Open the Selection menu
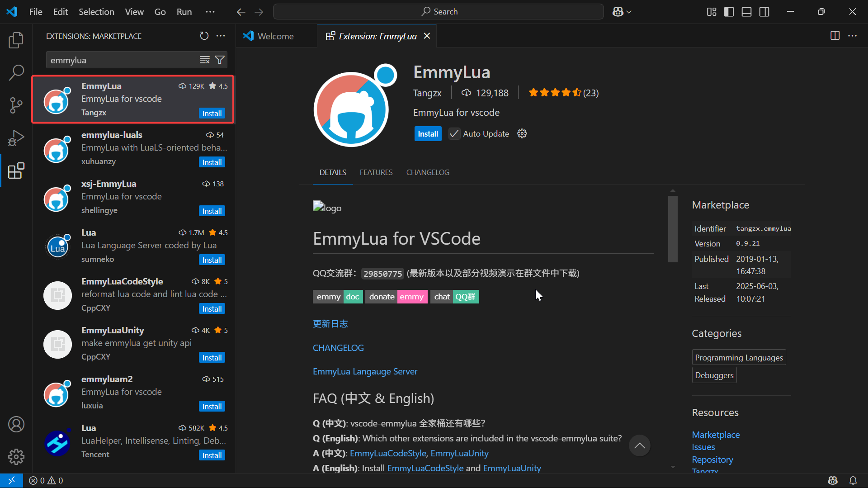Screen dimensions: 868x488 click(96, 12)
